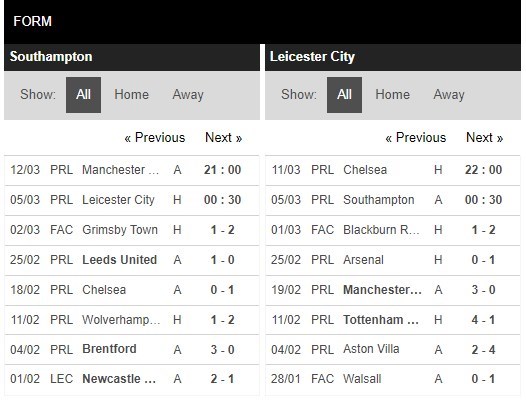Image resolution: width=526 pixels, height=410 pixels.
Task: Show Southampton Away matches only
Action: tap(188, 95)
